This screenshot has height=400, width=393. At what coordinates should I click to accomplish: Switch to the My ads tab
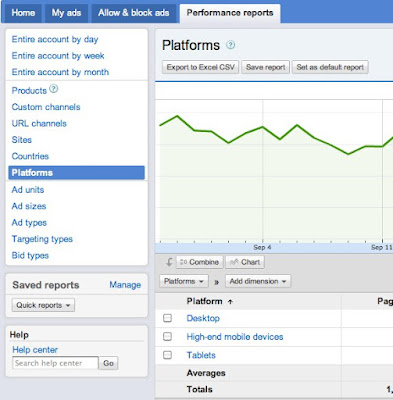pyautogui.click(x=66, y=13)
